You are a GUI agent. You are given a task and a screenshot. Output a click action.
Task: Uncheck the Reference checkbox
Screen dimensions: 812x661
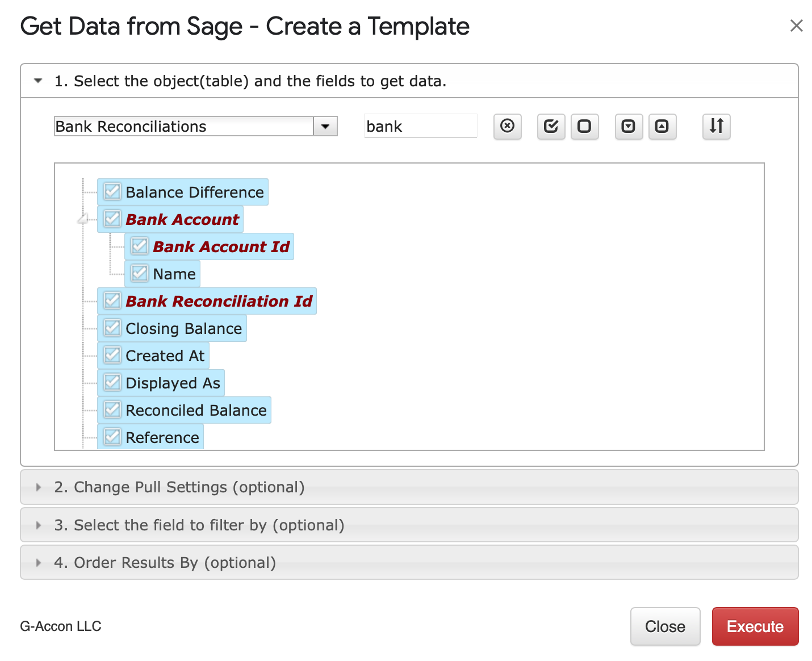(x=112, y=437)
